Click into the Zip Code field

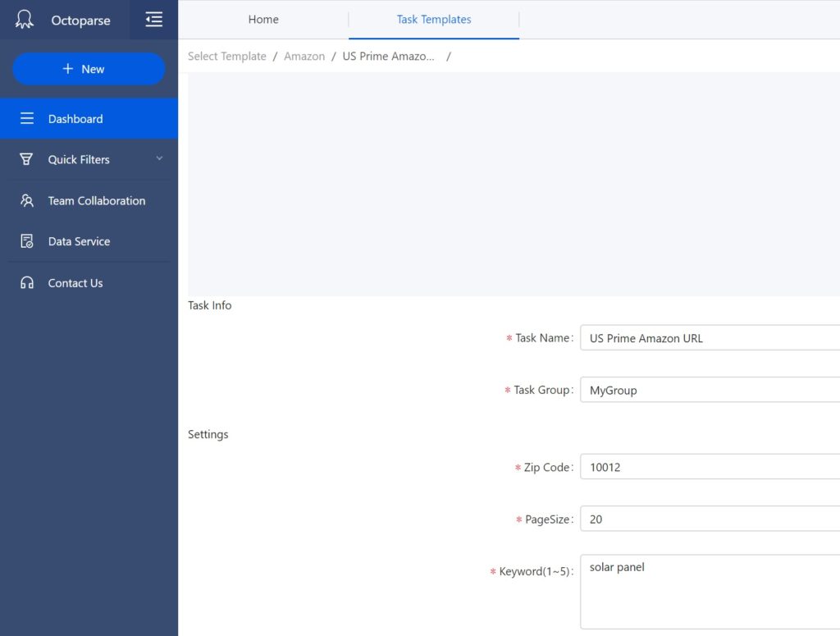click(x=710, y=467)
